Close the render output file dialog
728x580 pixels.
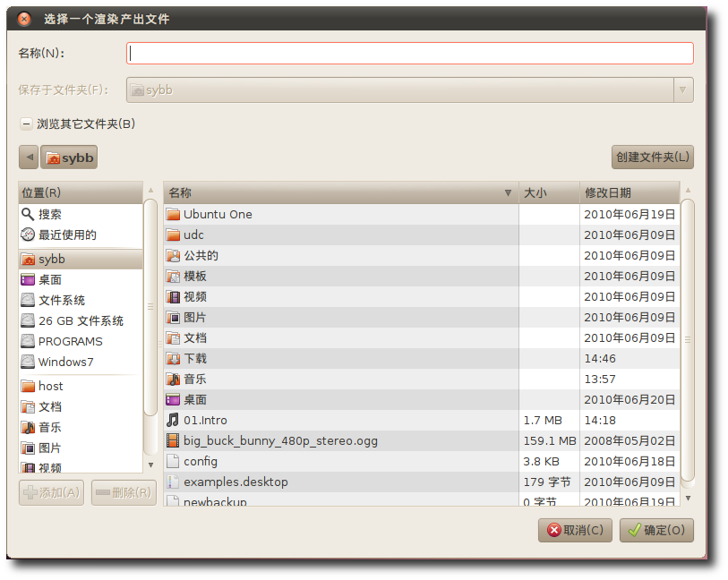point(23,19)
